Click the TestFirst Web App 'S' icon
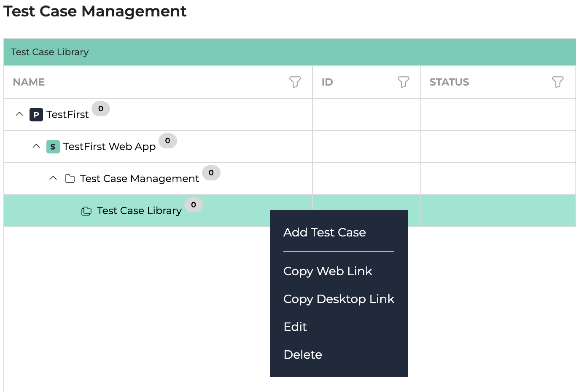 (53, 147)
